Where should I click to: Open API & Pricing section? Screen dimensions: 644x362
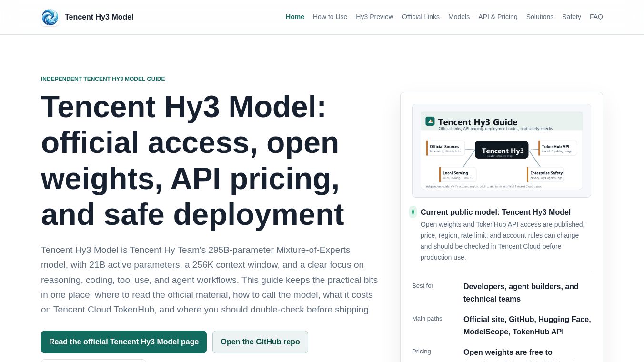click(x=498, y=17)
